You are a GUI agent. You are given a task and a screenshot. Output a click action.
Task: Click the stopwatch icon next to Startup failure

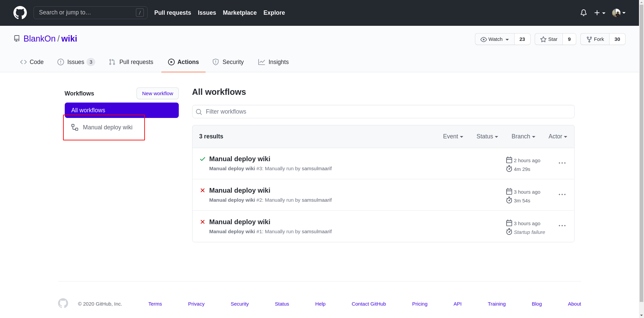point(509,232)
